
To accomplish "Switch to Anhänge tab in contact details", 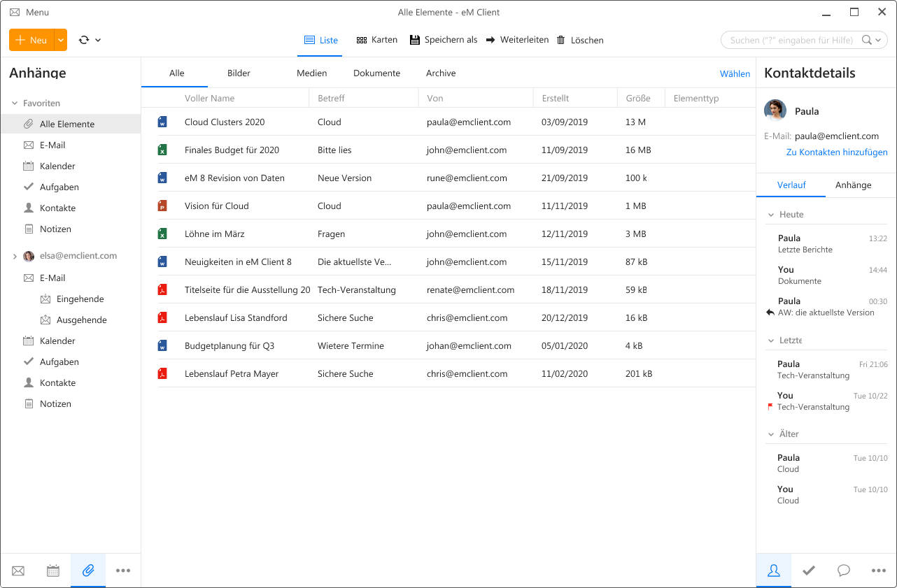I will click(853, 185).
